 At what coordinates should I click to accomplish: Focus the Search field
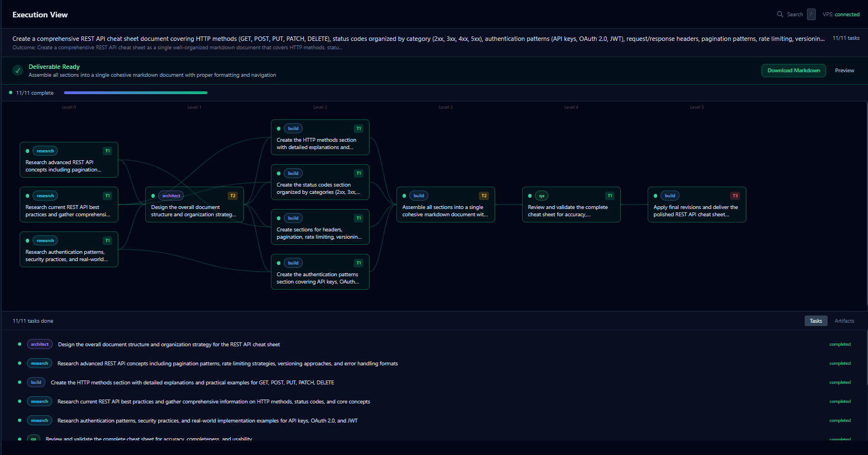tap(795, 15)
